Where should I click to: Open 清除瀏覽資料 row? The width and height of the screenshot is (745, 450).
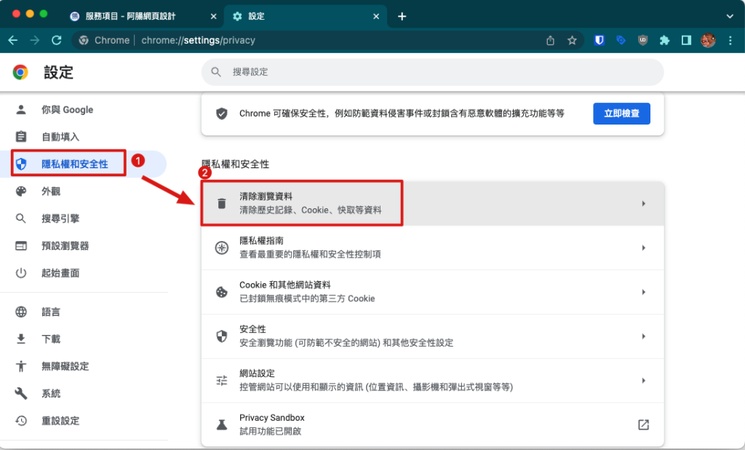(432, 203)
